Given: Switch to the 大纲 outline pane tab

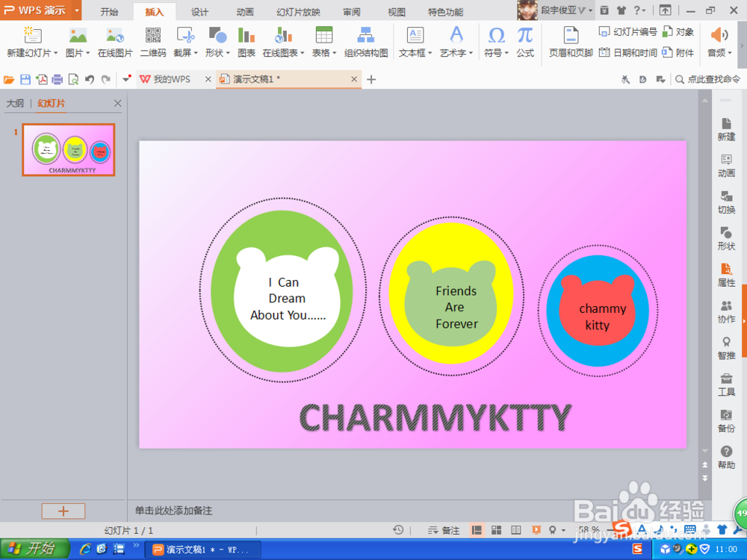Looking at the screenshot, I should [x=15, y=103].
